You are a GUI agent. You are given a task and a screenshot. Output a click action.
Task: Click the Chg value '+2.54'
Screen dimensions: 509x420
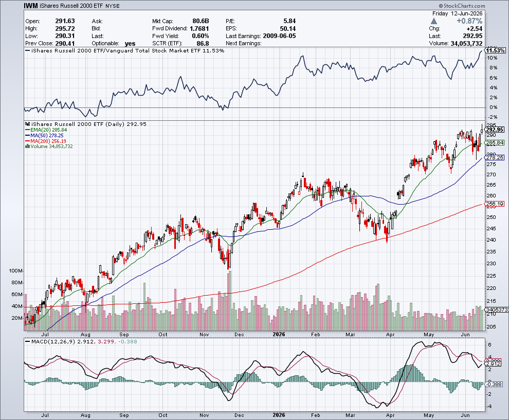[x=474, y=29]
